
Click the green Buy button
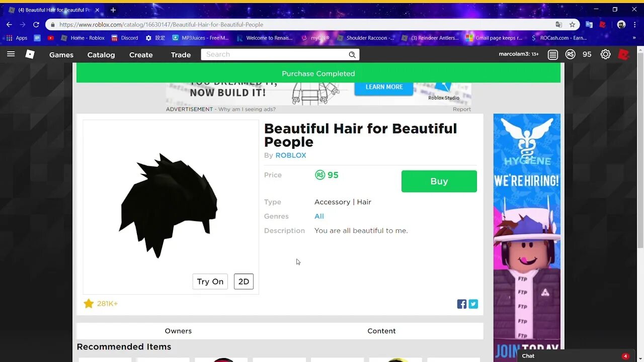coord(439,181)
